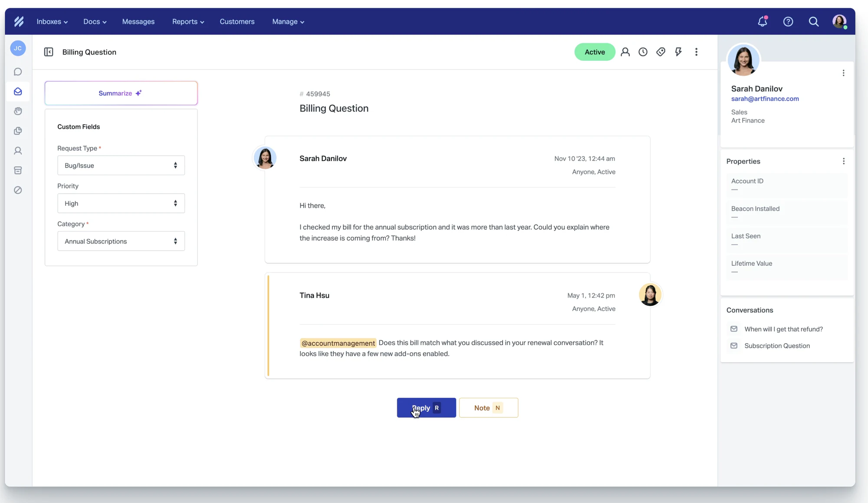Image resolution: width=868 pixels, height=503 pixels.
Task: Click Tina Hsu's avatar thumbnail
Action: pos(650,295)
